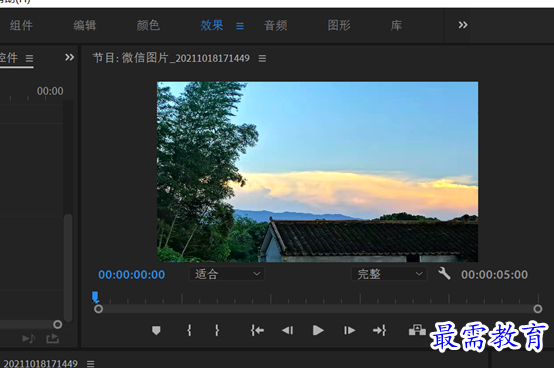554x368 pixels.
Task: Click the right zoom scrollbar handle
Action: (538, 309)
